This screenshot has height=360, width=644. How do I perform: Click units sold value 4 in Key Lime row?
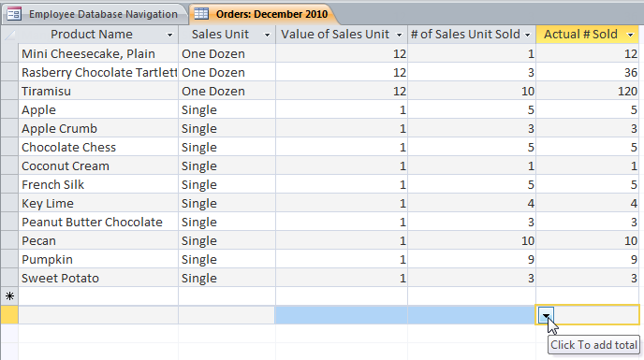(472, 203)
